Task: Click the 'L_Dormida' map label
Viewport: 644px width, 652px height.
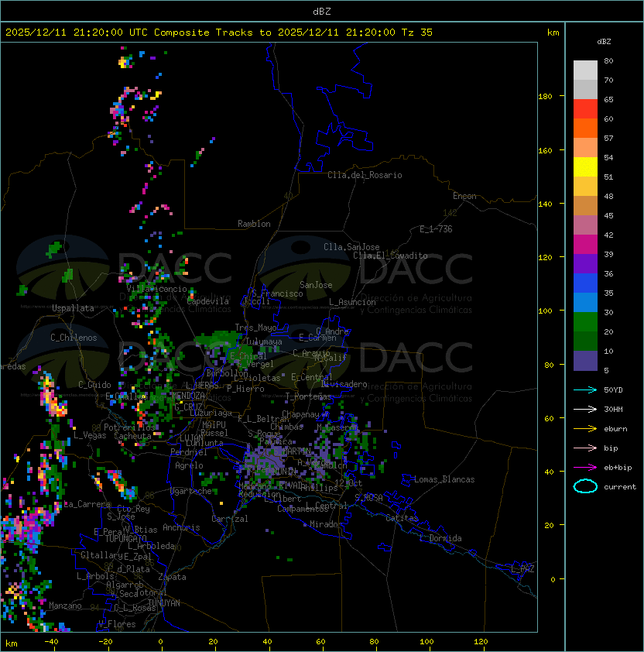Action: coord(440,538)
